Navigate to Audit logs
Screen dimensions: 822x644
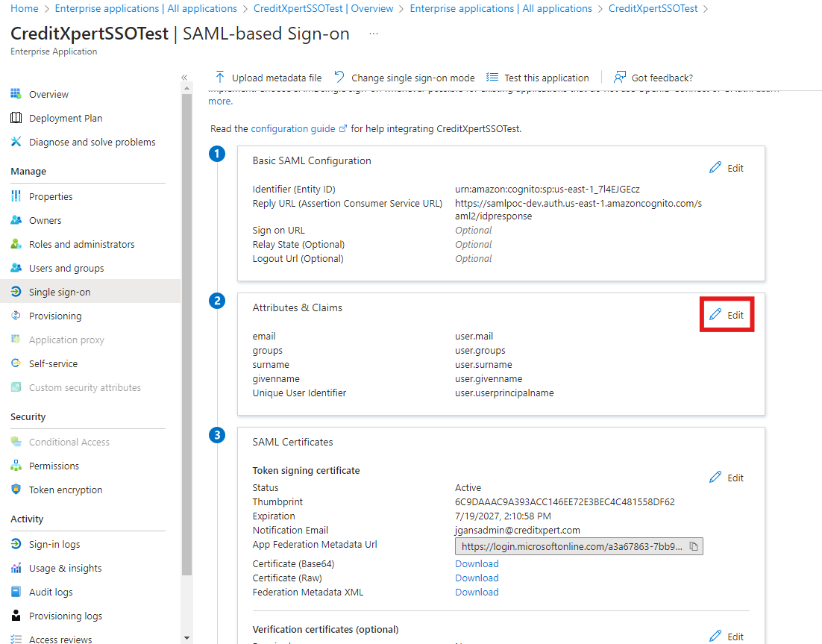coord(51,592)
